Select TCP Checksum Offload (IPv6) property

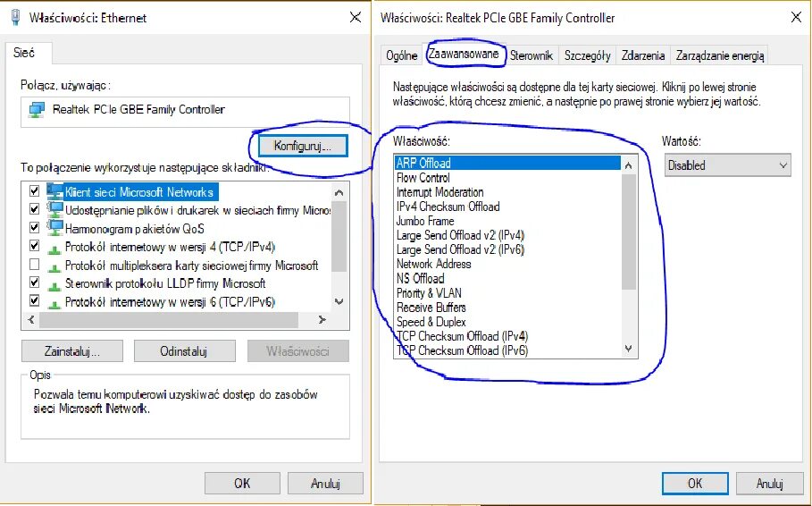tap(507, 350)
